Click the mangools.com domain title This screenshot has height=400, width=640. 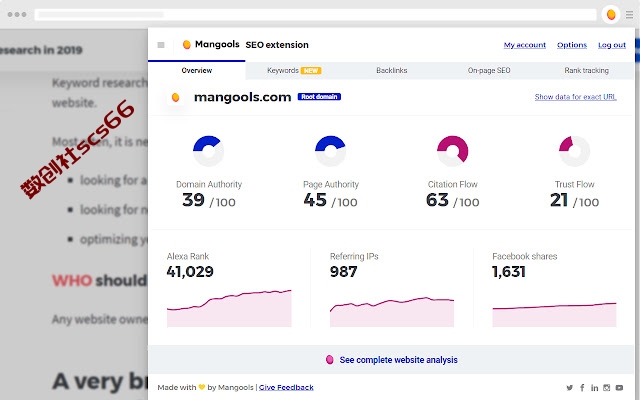click(242, 97)
